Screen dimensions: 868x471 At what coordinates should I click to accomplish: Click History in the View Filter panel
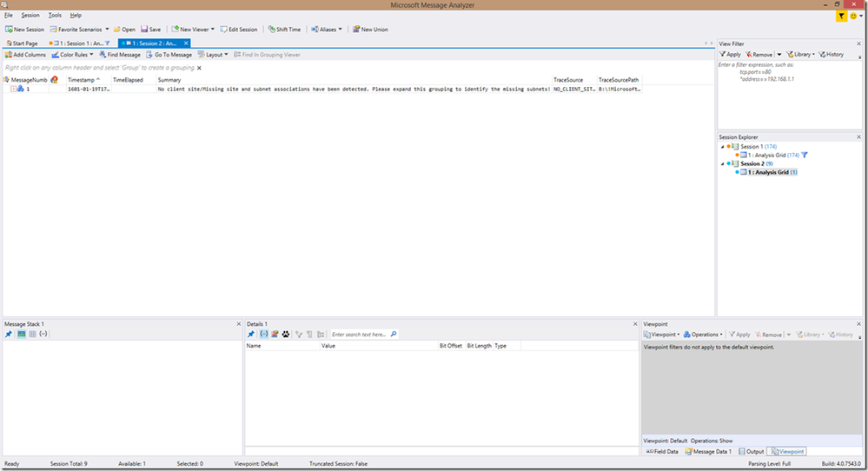(x=832, y=54)
